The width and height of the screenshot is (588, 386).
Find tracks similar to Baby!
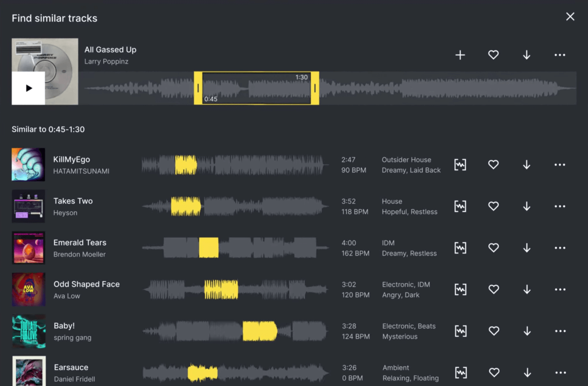461,331
